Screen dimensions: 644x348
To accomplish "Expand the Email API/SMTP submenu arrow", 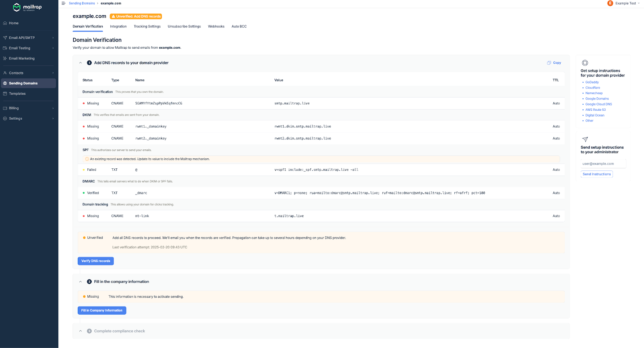I will (x=53, y=38).
